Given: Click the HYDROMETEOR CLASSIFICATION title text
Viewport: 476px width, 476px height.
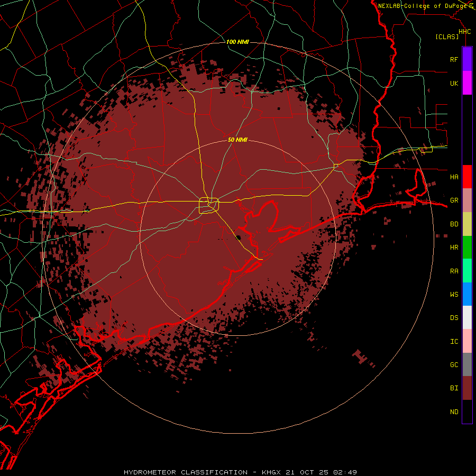Looking at the screenshot, I should (186, 472).
